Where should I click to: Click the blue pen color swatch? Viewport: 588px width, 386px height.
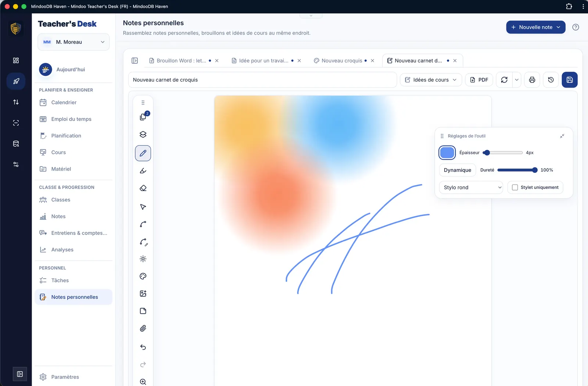click(x=447, y=153)
